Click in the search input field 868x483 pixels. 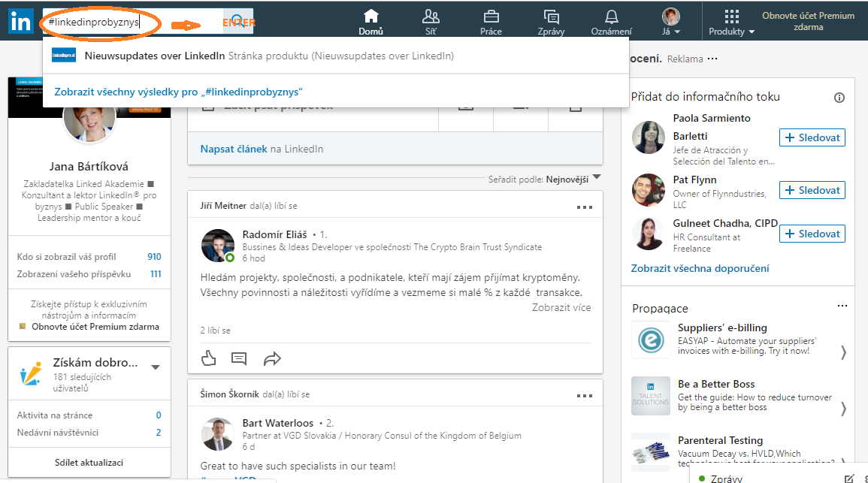click(133, 22)
